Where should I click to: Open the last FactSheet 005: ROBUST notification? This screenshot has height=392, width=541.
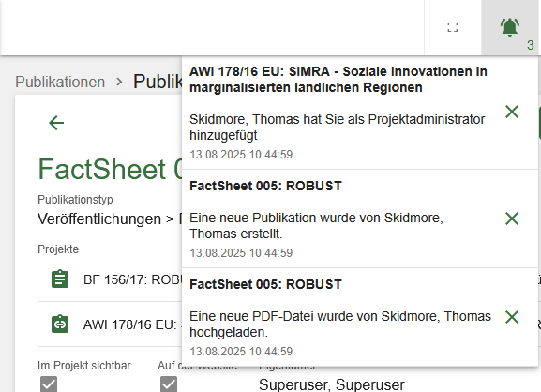click(265, 284)
